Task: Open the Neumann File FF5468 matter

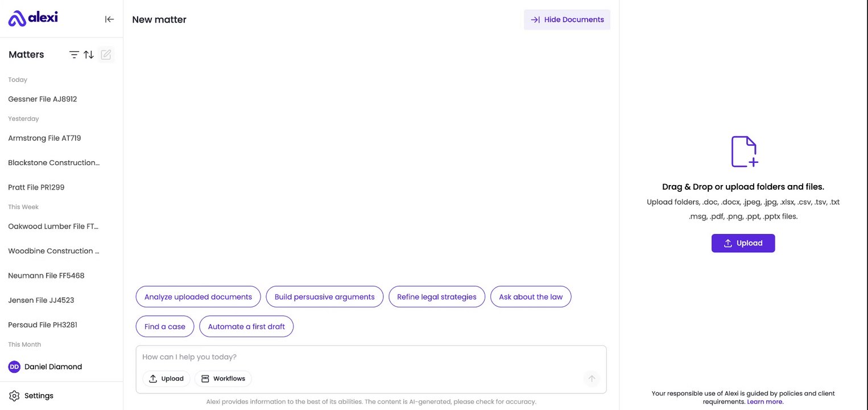Action: point(46,276)
